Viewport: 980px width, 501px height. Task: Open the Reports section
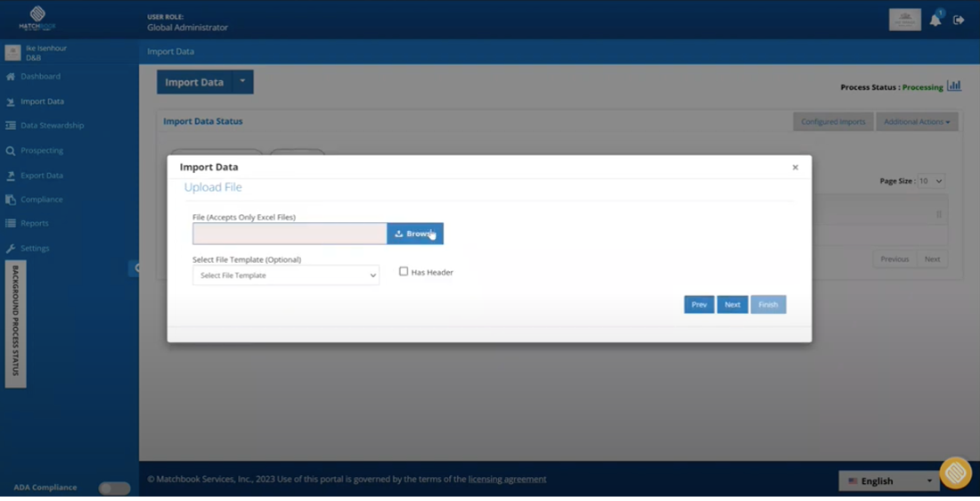point(35,223)
